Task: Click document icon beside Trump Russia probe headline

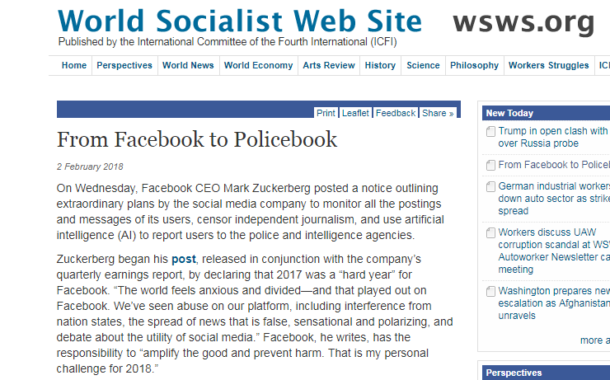Action: 491,131
